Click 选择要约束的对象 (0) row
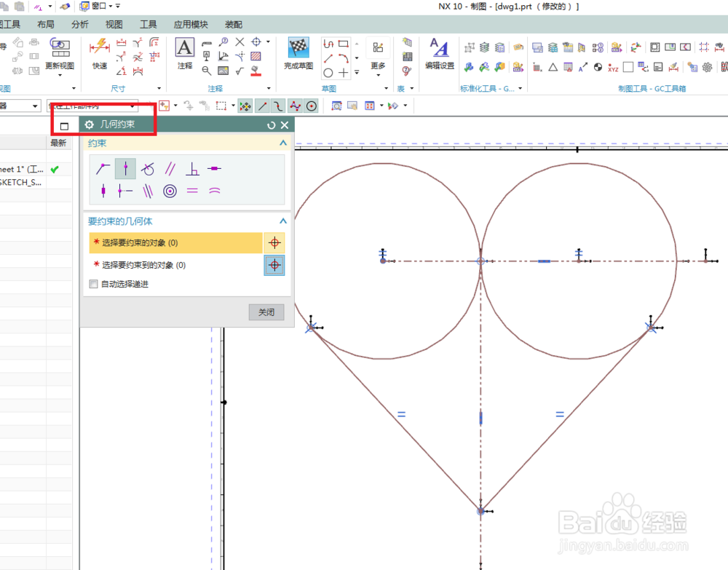Viewport: 728px width, 570px height. tap(175, 242)
